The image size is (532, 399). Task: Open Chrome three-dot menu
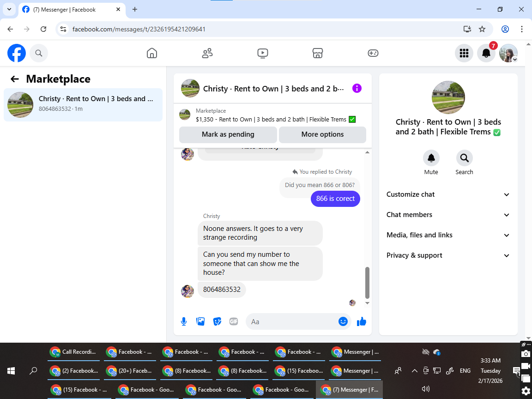(x=522, y=29)
